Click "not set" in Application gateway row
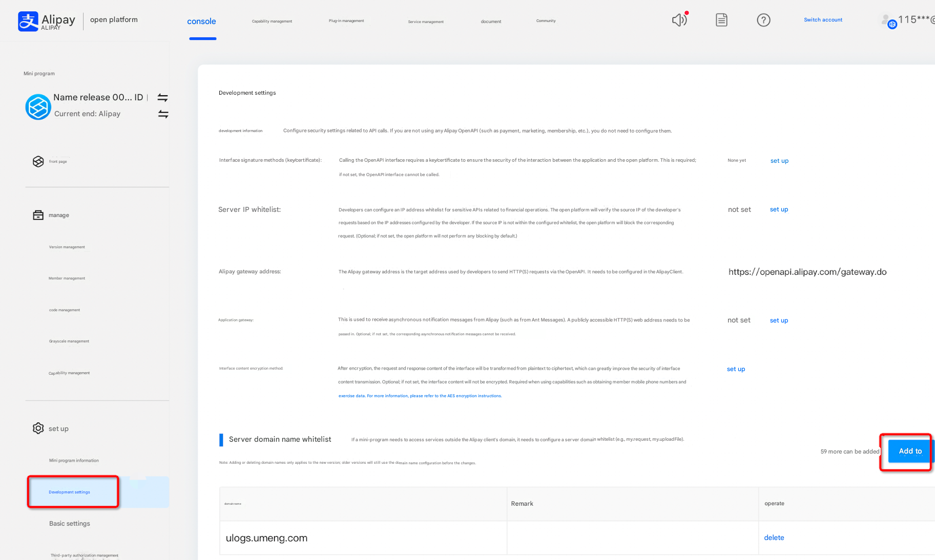The height and width of the screenshot is (560, 935). pyautogui.click(x=739, y=320)
